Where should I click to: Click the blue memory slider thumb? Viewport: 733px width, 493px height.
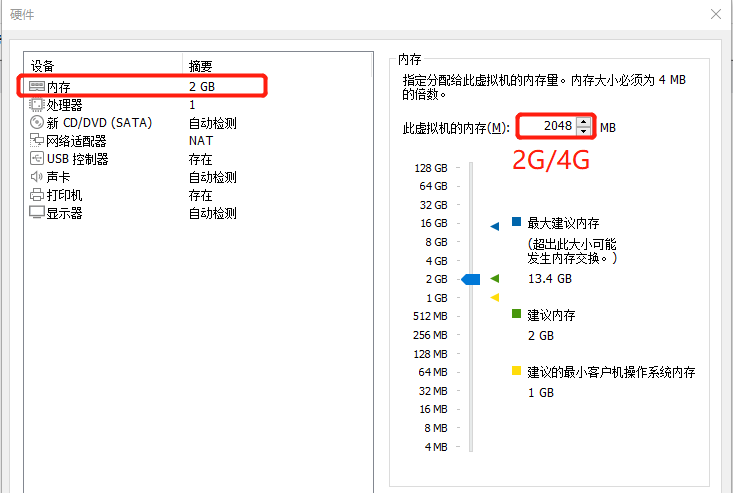(471, 279)
